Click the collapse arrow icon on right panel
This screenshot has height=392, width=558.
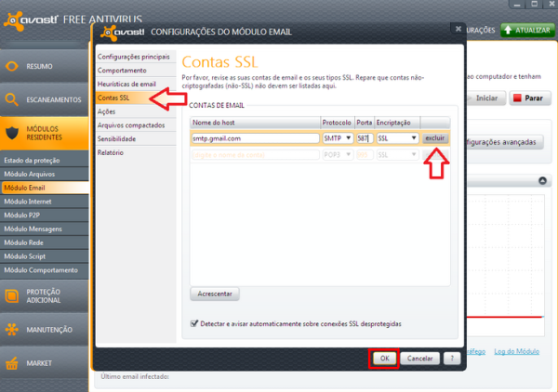point(542,180)
